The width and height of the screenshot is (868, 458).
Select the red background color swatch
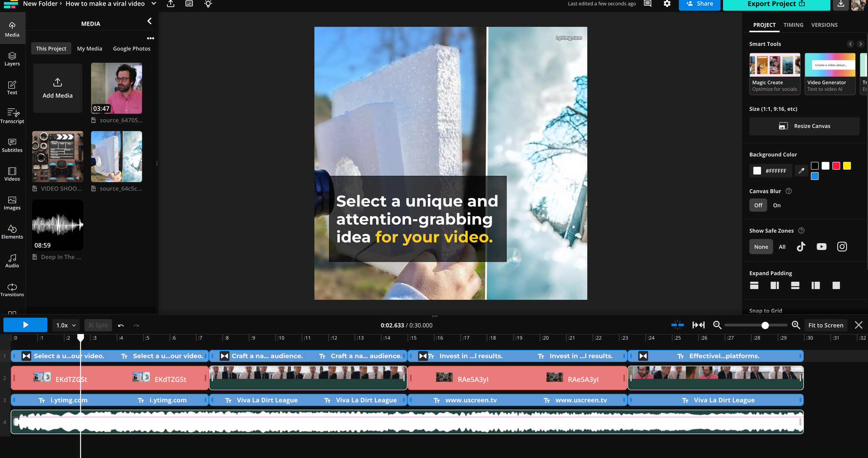(x=836, y=166)
